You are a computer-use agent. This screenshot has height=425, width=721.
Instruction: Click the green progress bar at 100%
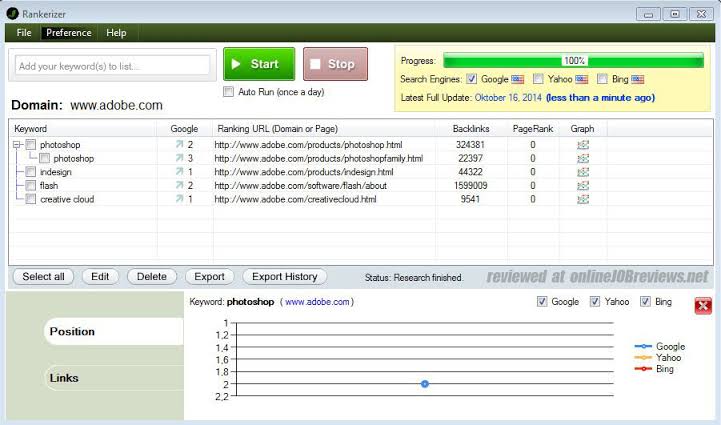point(573,61)
